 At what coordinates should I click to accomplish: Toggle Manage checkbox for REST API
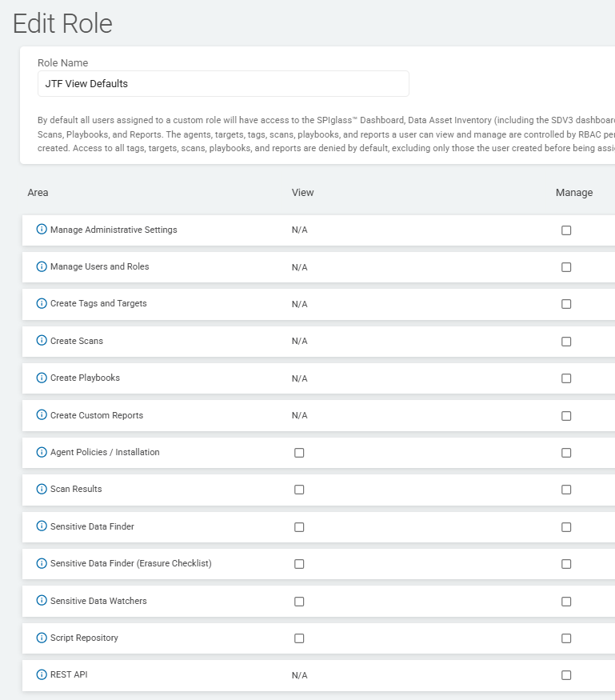point(566,675)
